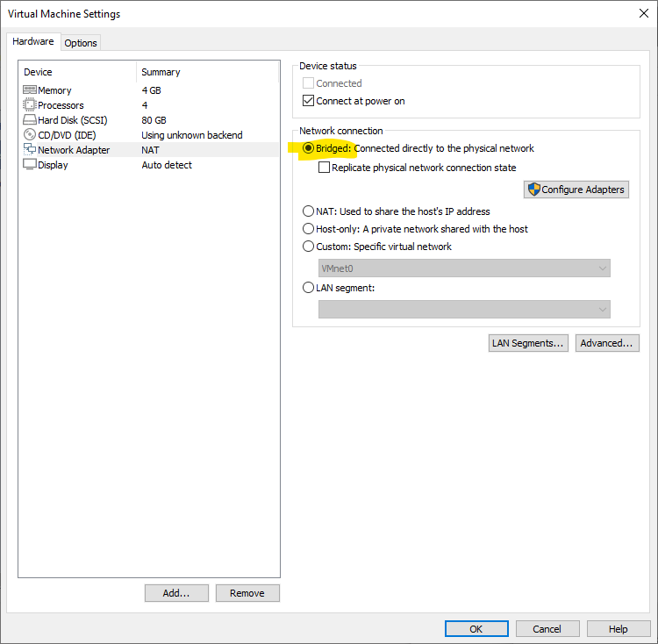Choose Custom: Specific virtual network
Viewport: 658px width, 644px height.
(x=308, y=247)
